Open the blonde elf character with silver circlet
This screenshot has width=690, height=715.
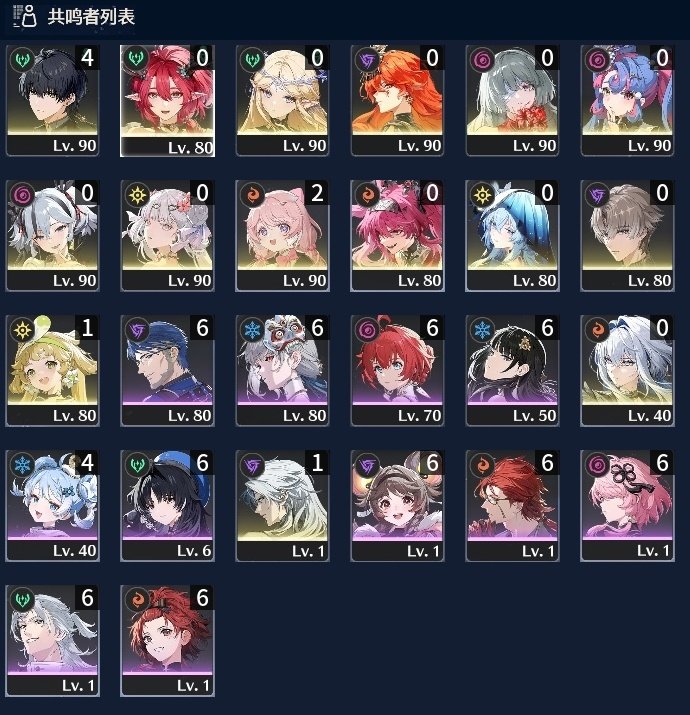click(282, 100)
